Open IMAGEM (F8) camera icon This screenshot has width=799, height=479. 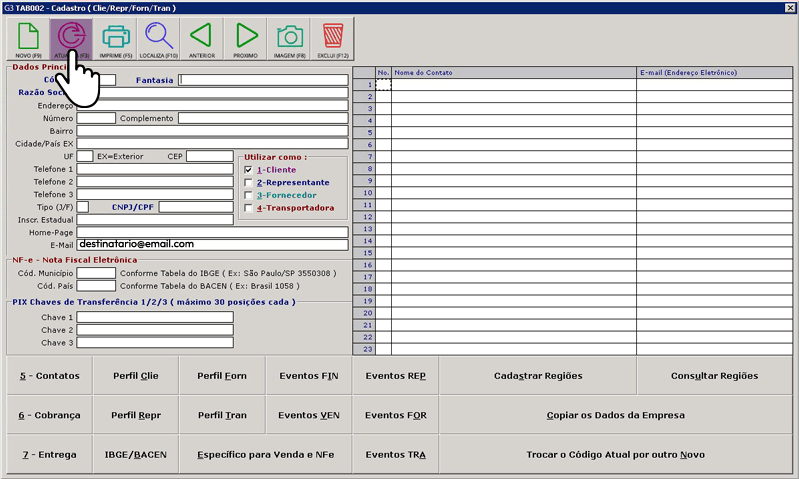click(290, 39)
